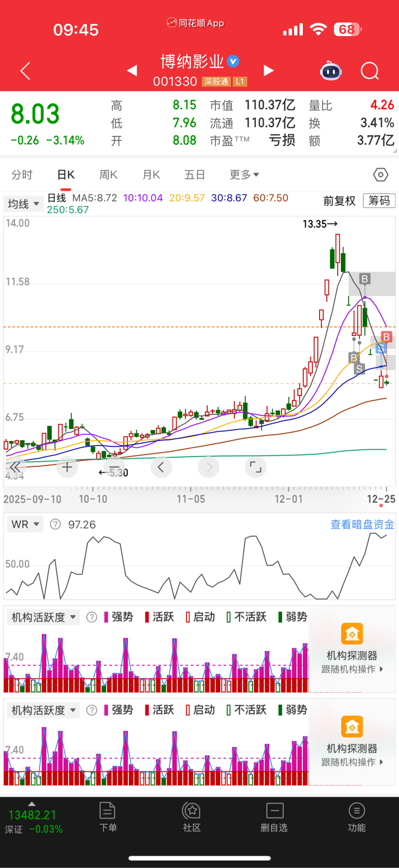This screenshot has width=399, height=868.
Task: Switch to 月K monthly tab
Action: tap(151, 175)
